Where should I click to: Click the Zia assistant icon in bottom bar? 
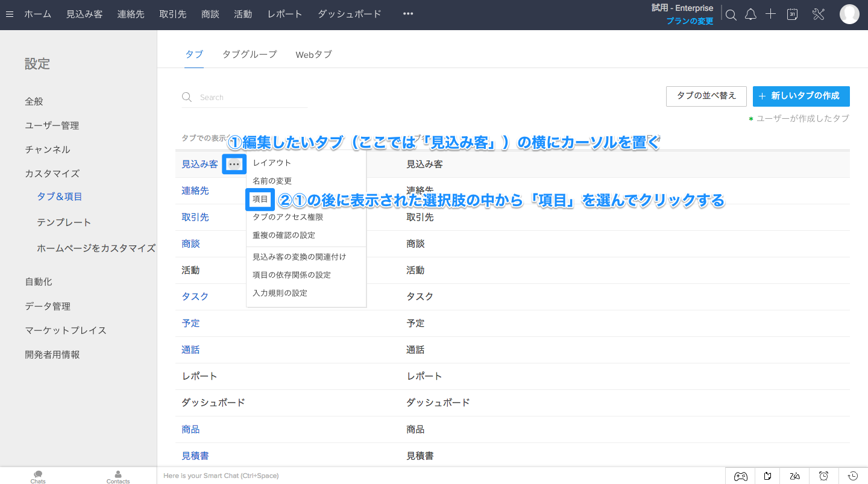(795, 476)
